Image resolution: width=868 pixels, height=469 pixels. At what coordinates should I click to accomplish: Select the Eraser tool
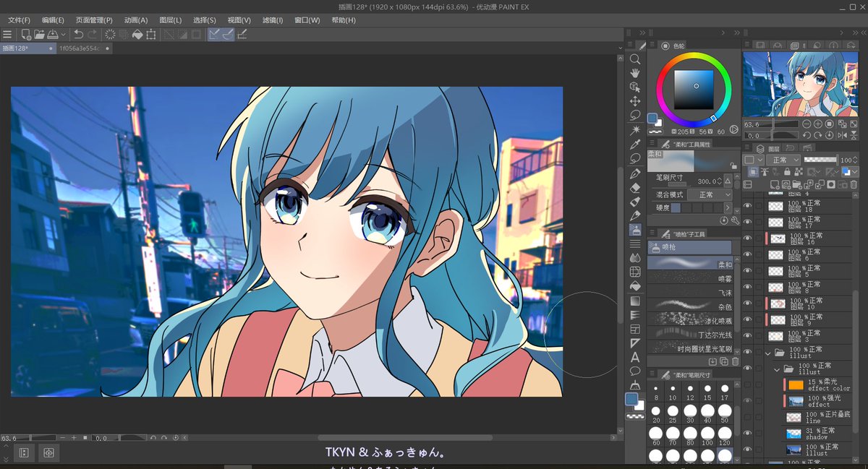(635, 187)
